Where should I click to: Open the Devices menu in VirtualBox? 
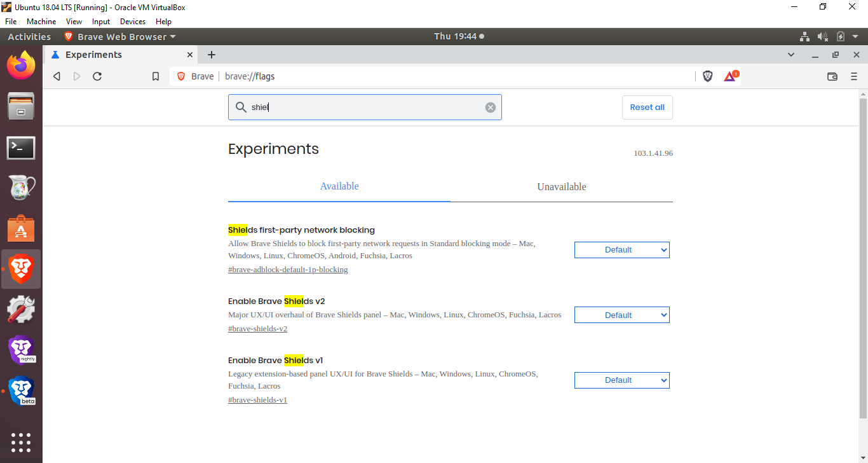[x=132, y=21]
